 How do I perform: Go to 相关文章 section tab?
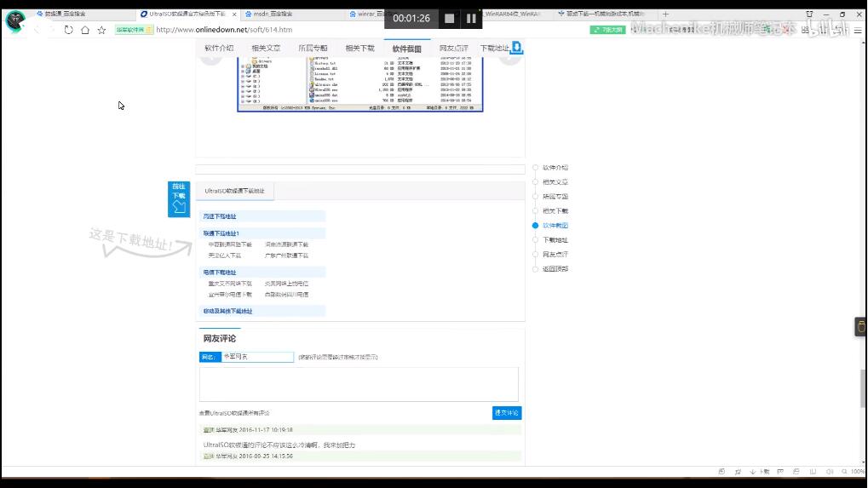coord(267,49)
